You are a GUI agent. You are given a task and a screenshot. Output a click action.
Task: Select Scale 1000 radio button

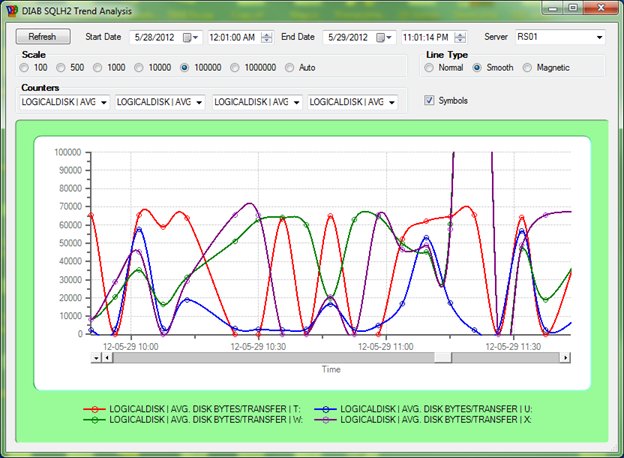[x=109, y=68]
